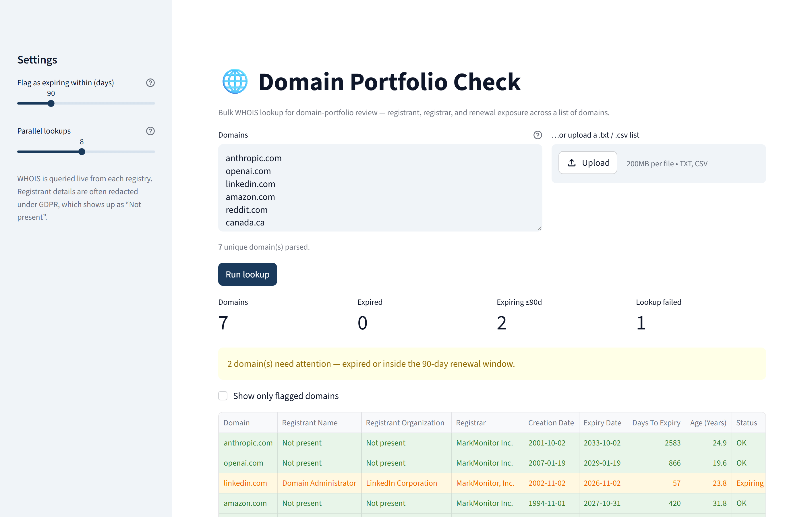Select the openai.com table cell
The image size is (812, 517).
(x=248, y=463)
